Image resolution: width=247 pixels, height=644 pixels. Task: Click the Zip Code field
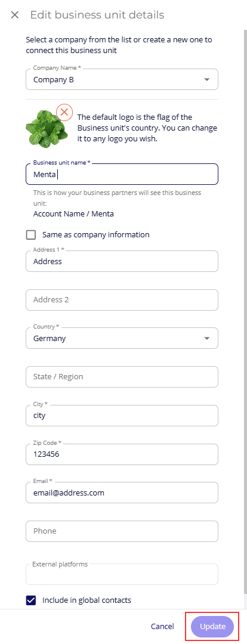(x=122, y=454)
